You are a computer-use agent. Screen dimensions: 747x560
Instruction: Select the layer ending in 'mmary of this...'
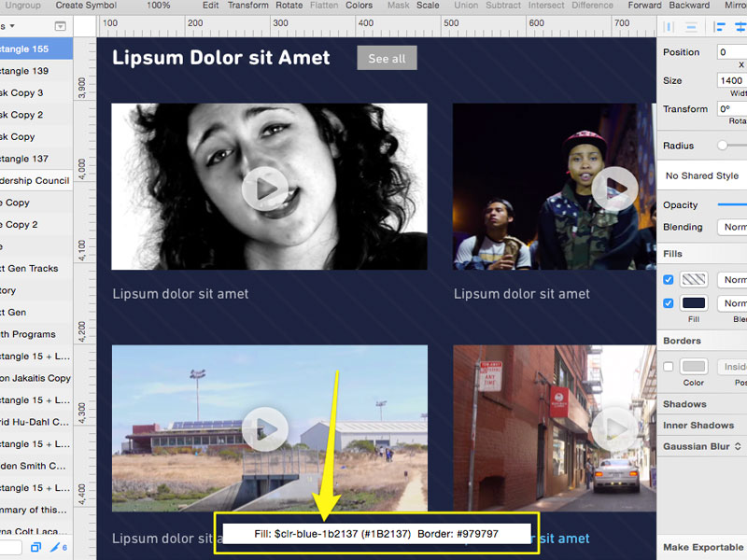tap(36, 509)
